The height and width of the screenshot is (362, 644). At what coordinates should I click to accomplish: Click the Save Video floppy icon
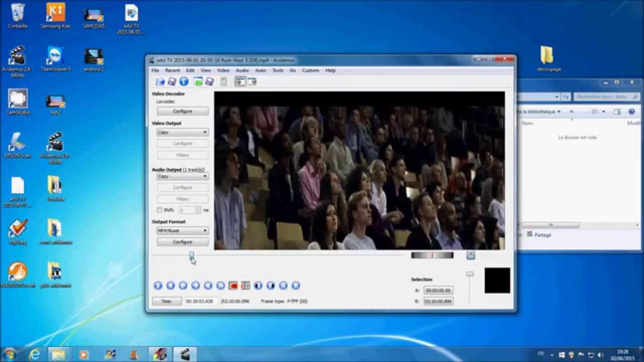point(172,81)
